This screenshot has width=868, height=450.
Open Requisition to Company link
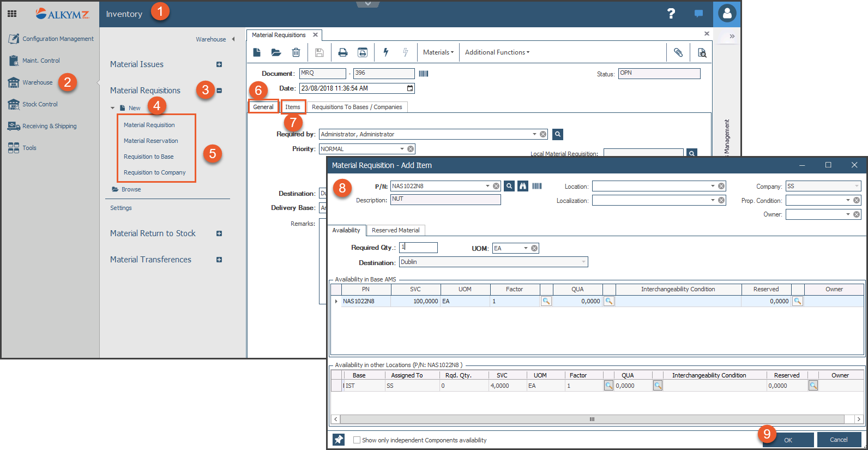pos(154,172)
